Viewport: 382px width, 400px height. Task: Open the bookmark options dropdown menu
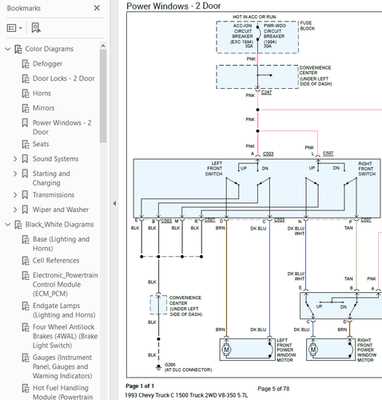click(x=15, y=28)
